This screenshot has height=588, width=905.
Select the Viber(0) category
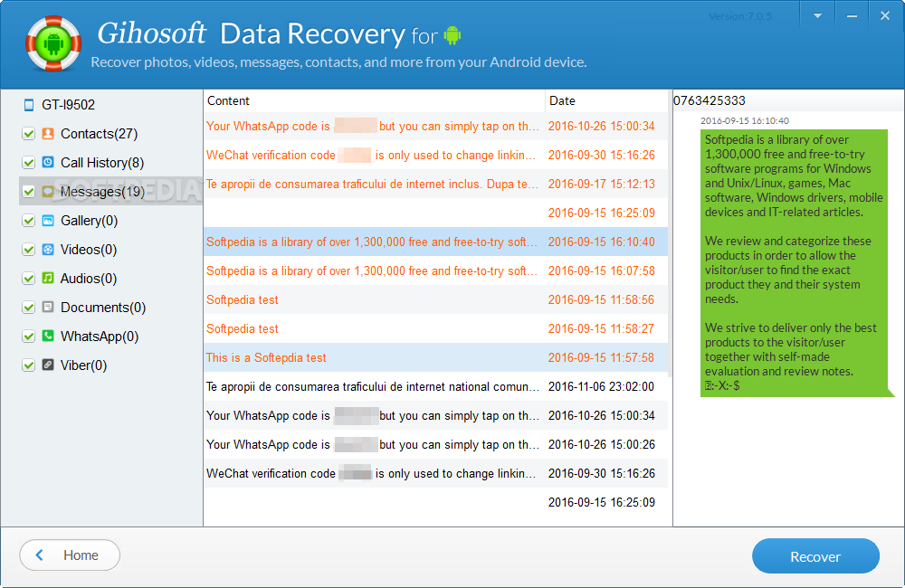click(83, 365)
